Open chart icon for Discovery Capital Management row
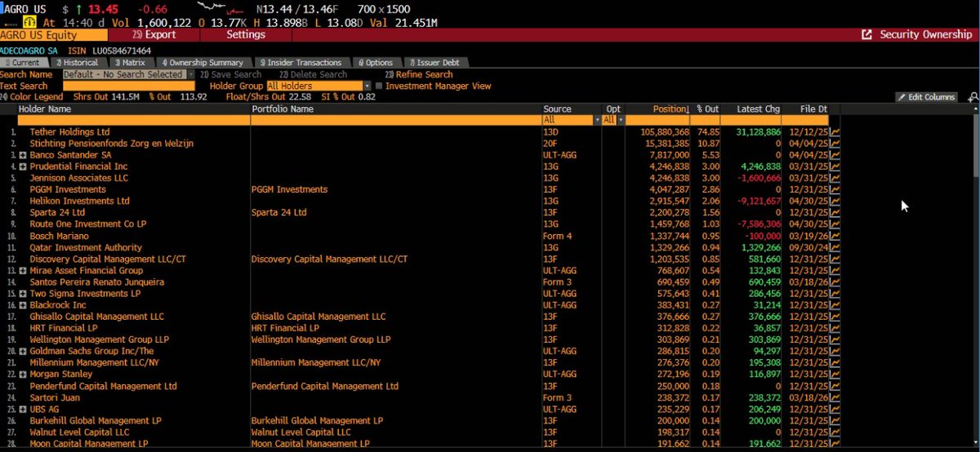The width and height of the screenshot is (980, 452). pyautogui.click(x=835, y=259)
